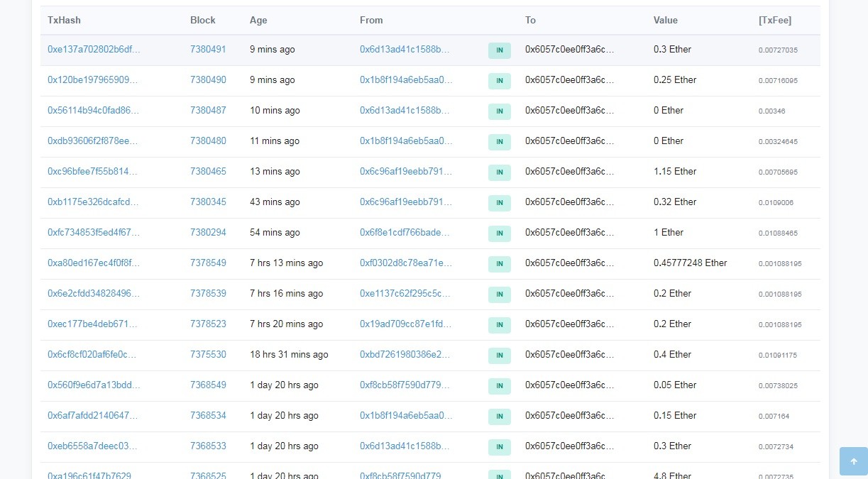View block 7378523
Viewport: 868px width, 479px height.
[x=208, y=324]
